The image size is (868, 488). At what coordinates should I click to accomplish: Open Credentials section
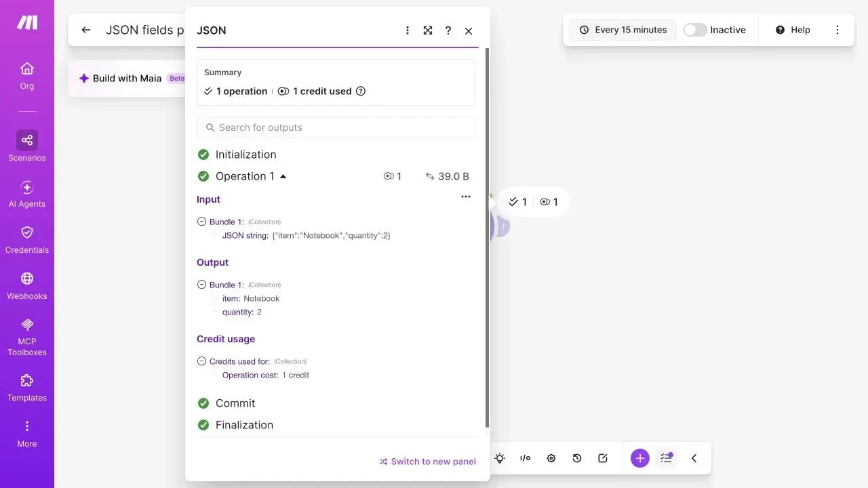tap(27, 240)
